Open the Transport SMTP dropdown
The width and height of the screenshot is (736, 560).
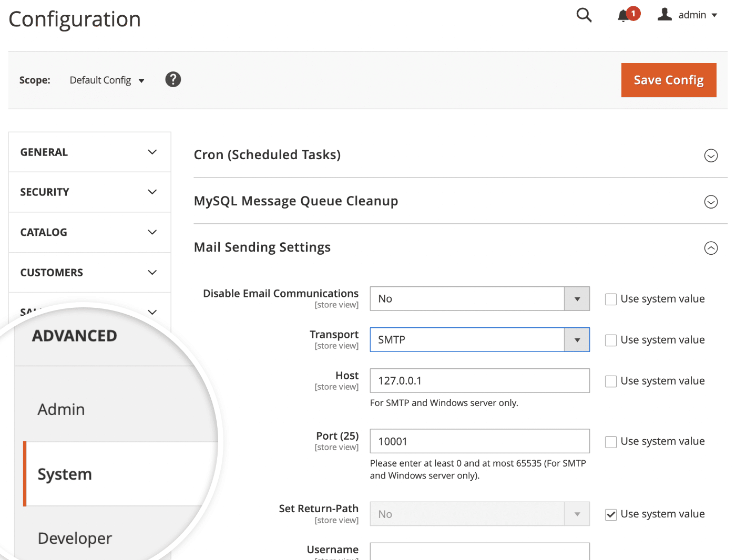click(x=479, y=339)
